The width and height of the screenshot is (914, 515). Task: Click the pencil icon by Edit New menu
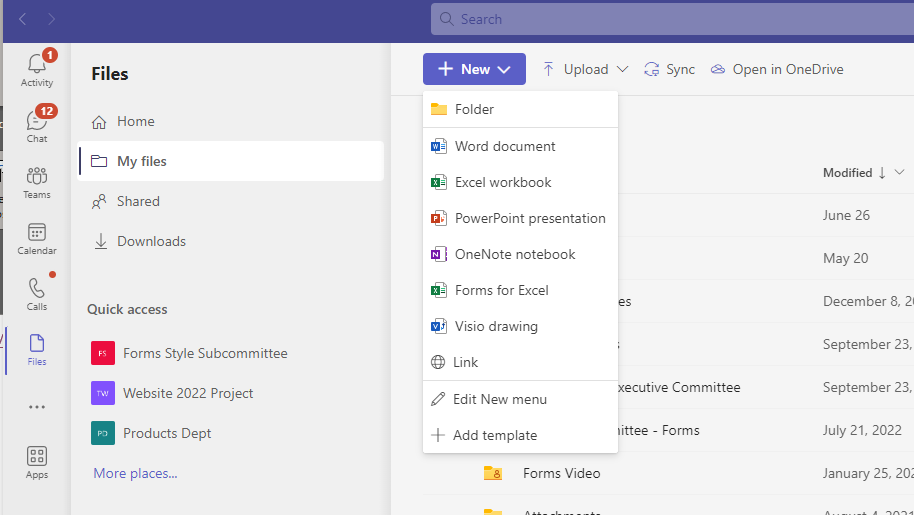coord(438,399)
